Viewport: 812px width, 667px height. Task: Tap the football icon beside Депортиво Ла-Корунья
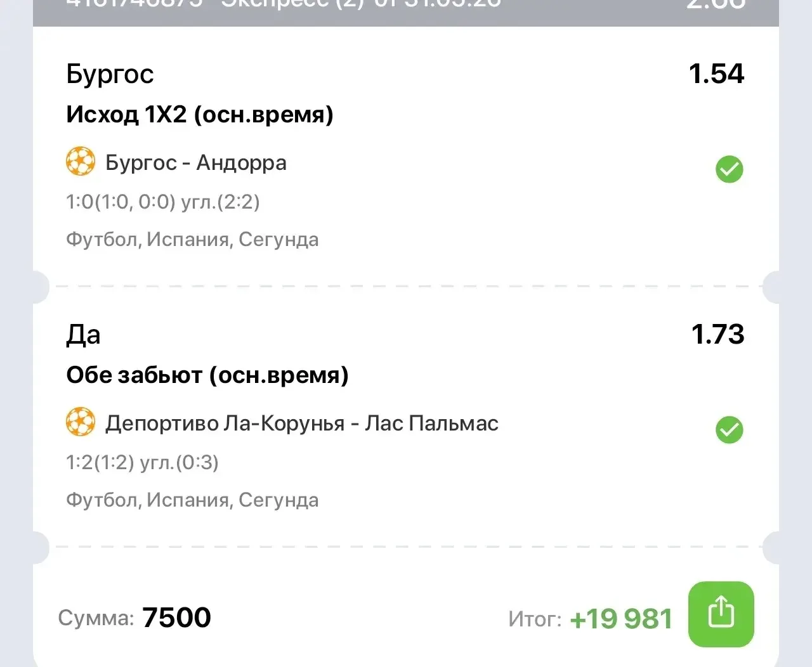point(81,422)
